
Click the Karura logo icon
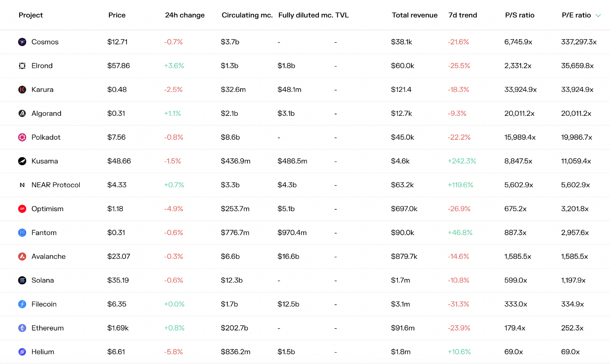click(x=22, y=90)
